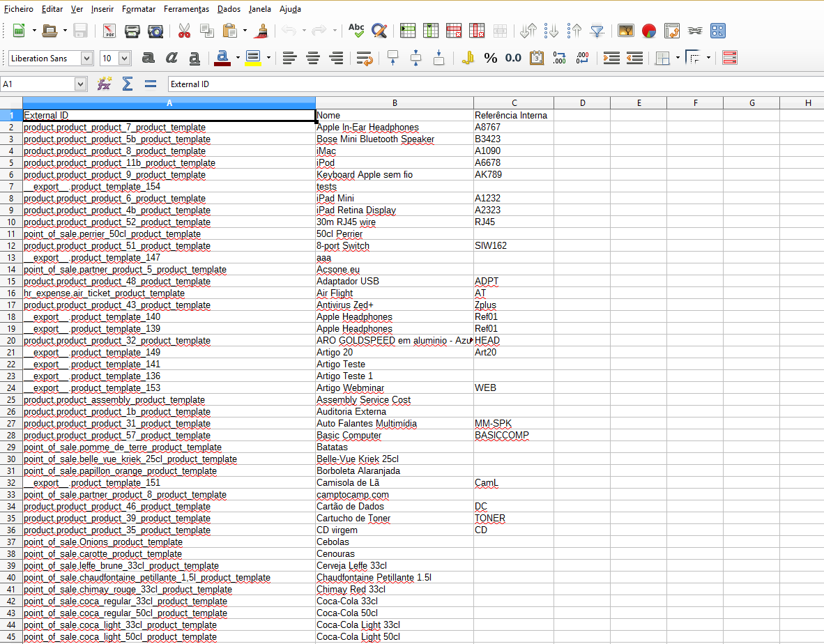Apply yellow background highlight color
The height and width of the screenshot is (644, 824).
(x=253, y=58)
